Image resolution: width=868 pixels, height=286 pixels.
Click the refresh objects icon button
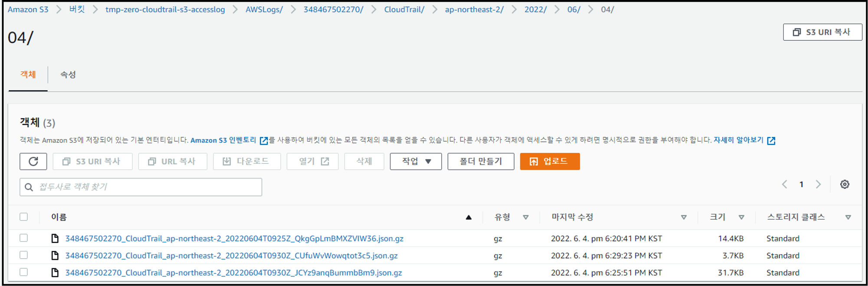coord(33,162)
